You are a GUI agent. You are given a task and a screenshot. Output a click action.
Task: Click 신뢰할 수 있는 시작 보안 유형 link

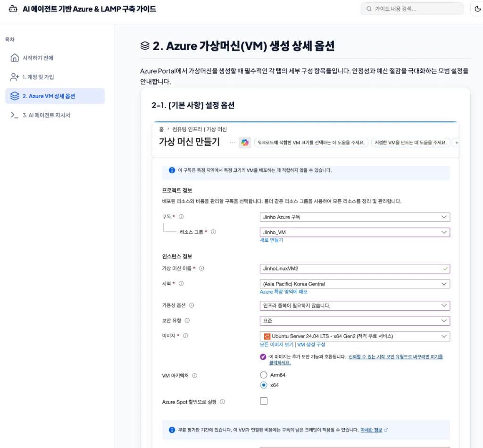tap(396, 357)
